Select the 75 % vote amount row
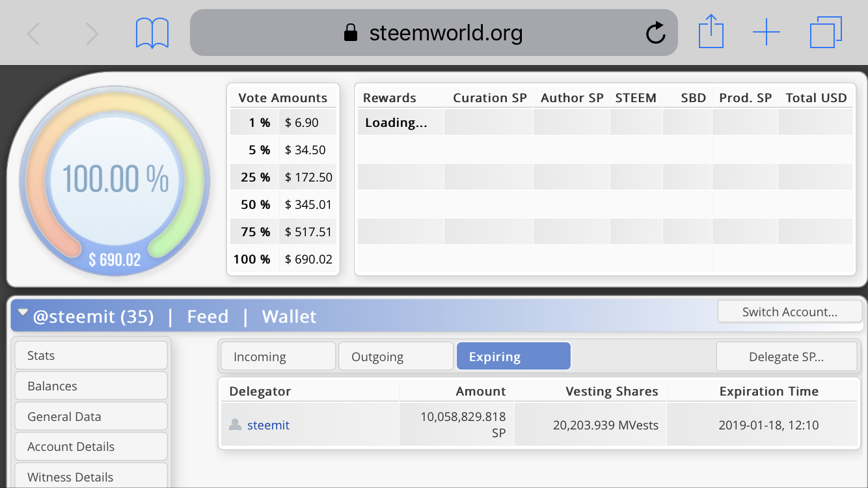The height and width of the screenshot is (488, 868). point(283,232)
